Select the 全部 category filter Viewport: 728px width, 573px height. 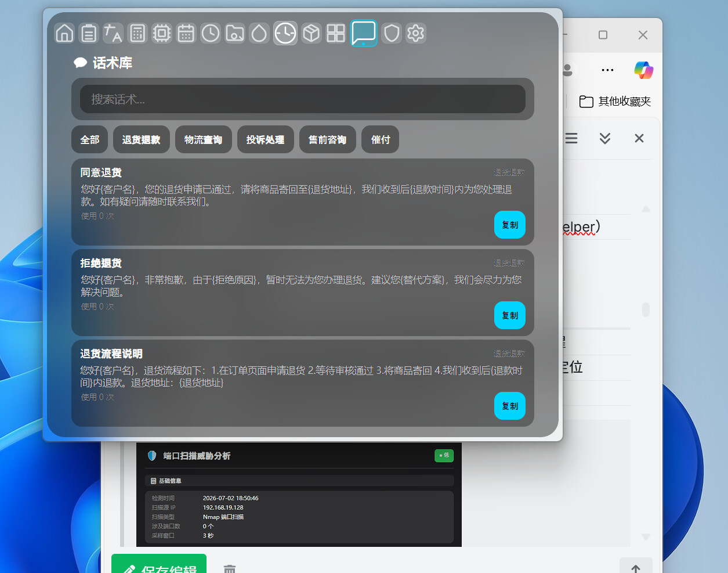click(90, 139)
